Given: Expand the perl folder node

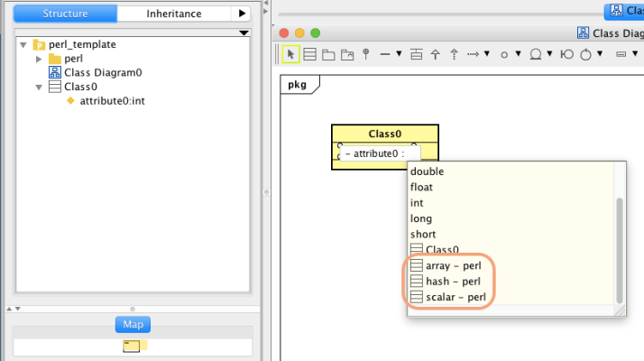Looking at the screenshot, I should coord(39,59).
